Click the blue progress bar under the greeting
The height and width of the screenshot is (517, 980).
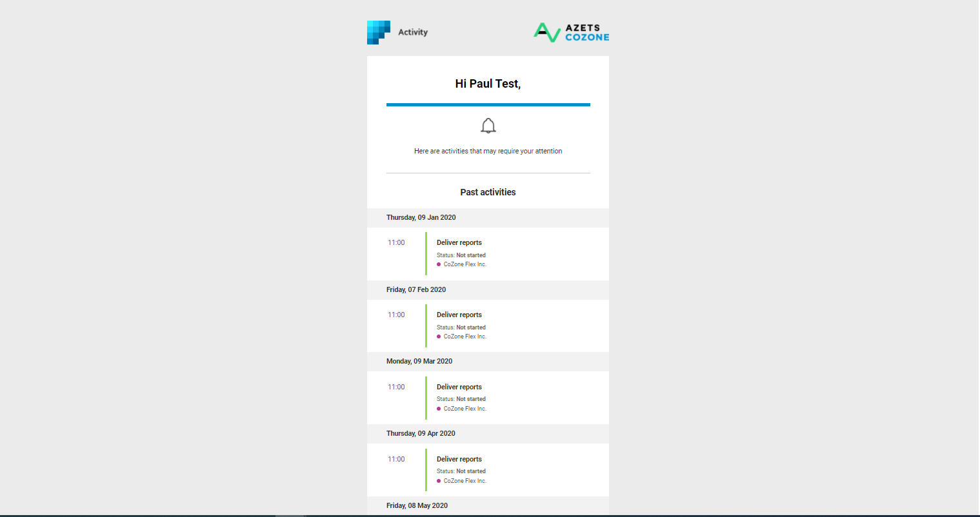[488, 104]
